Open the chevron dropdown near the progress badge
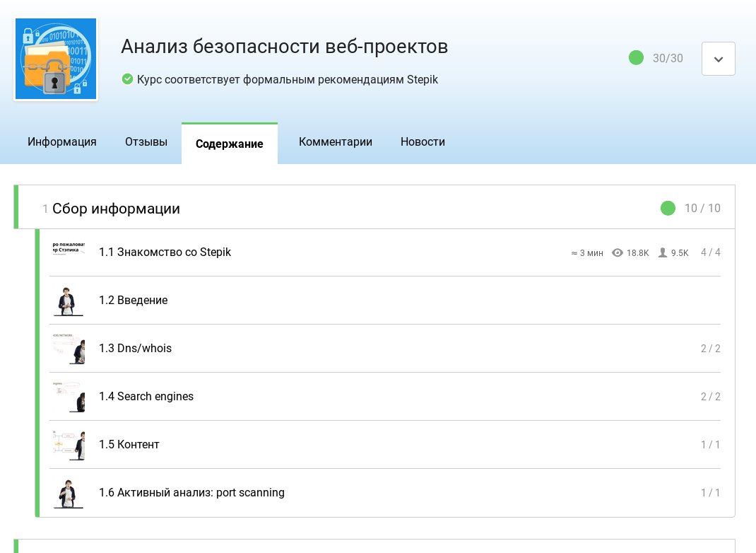 pyautogui.click(x=719, y=59)
